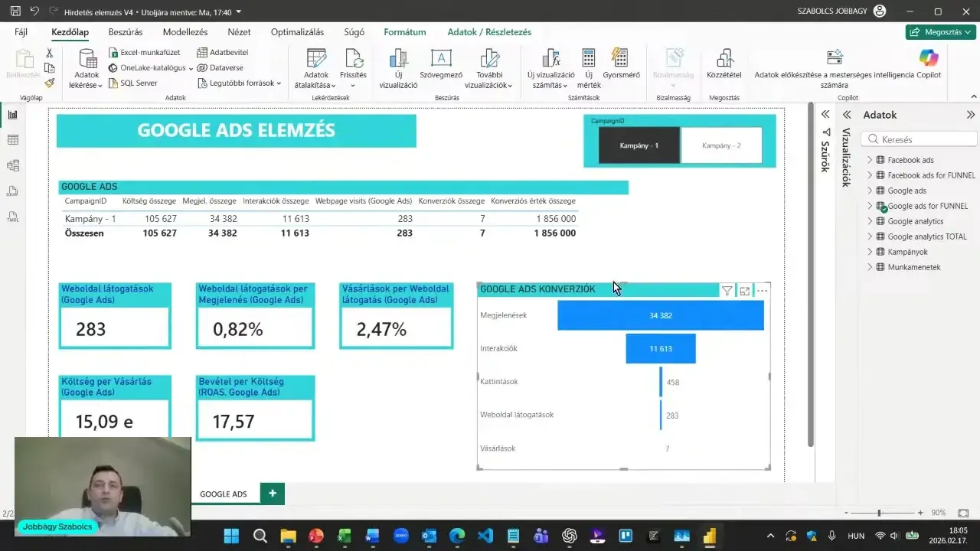Click the Új vizualizáció icon
980x551 pixels.
click(x=398, y=60)
